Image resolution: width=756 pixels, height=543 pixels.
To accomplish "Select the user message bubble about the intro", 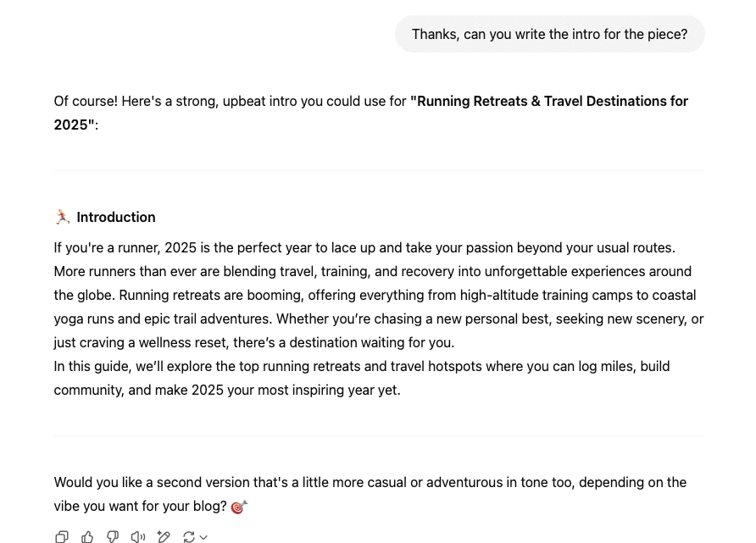I will click(549, 34).
